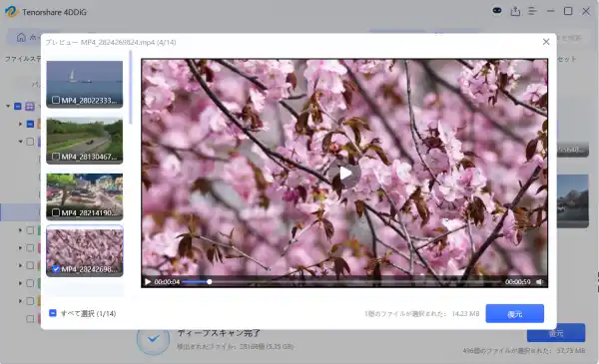Maximize the 4DDiG window

[568, 11]
